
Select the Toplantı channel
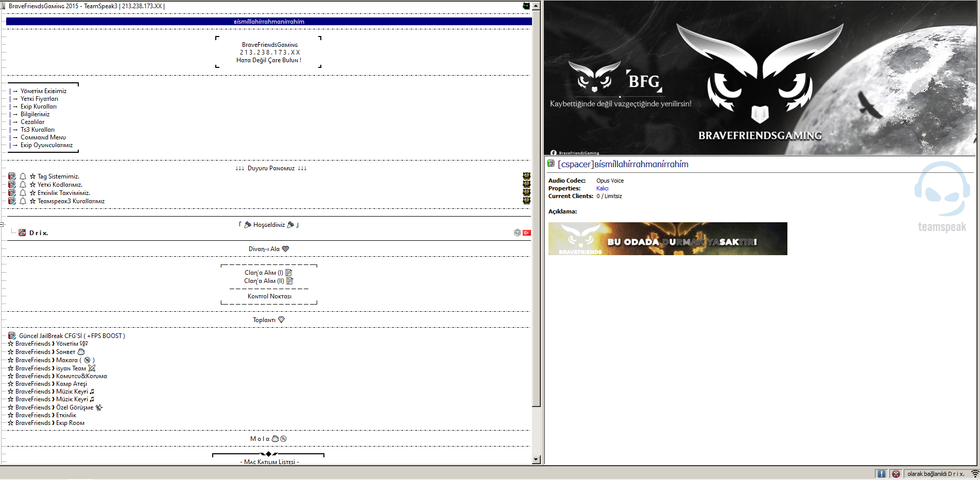(268, 320)
